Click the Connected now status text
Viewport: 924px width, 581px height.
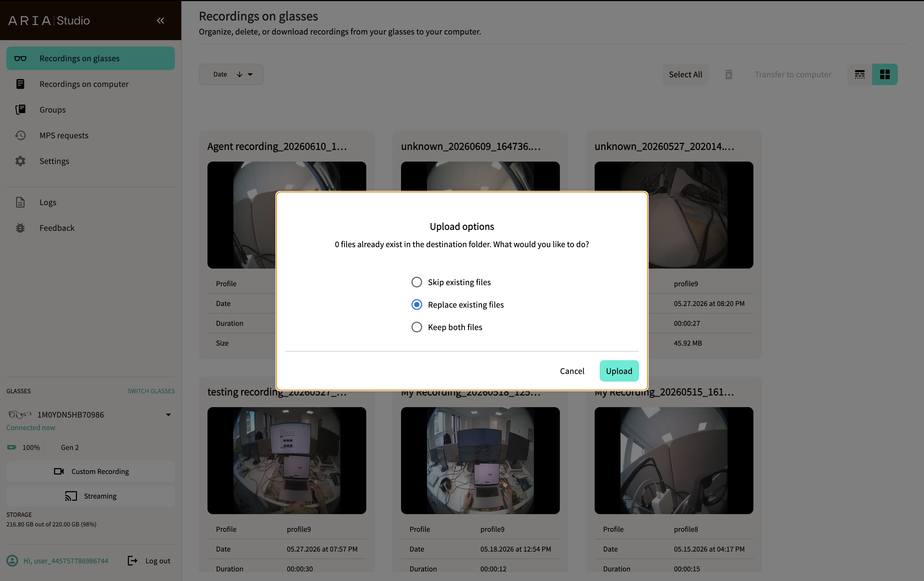(x=31, y=427)
